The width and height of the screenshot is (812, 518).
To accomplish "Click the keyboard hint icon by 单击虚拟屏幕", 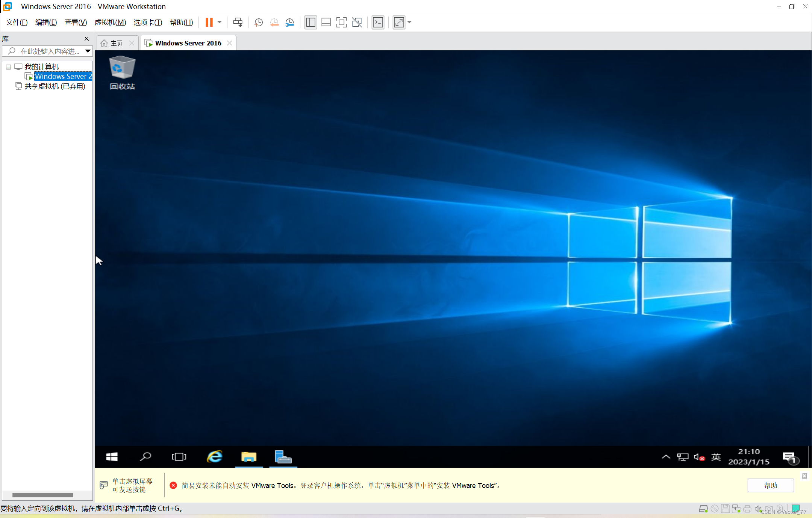I will click(104, 485).
